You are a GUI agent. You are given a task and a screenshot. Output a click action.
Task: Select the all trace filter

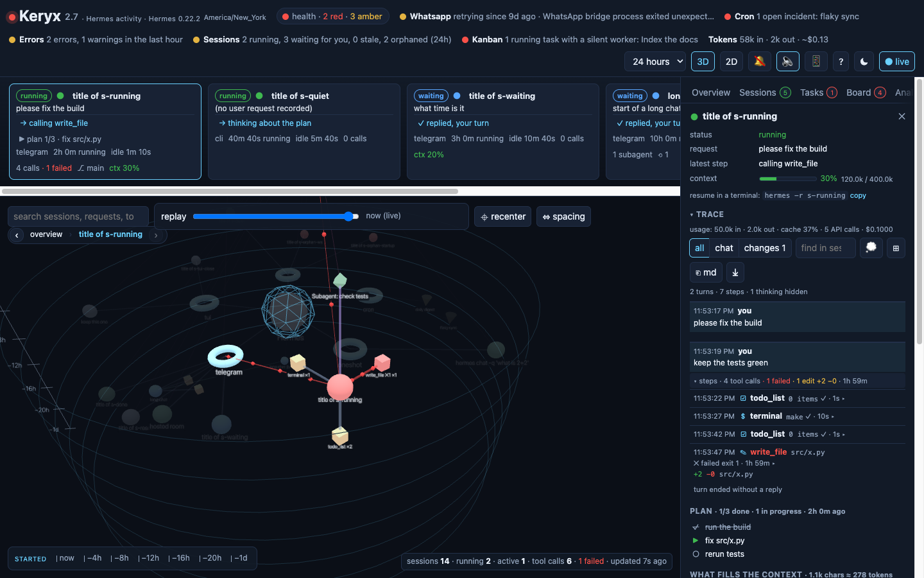pos(699,248)
